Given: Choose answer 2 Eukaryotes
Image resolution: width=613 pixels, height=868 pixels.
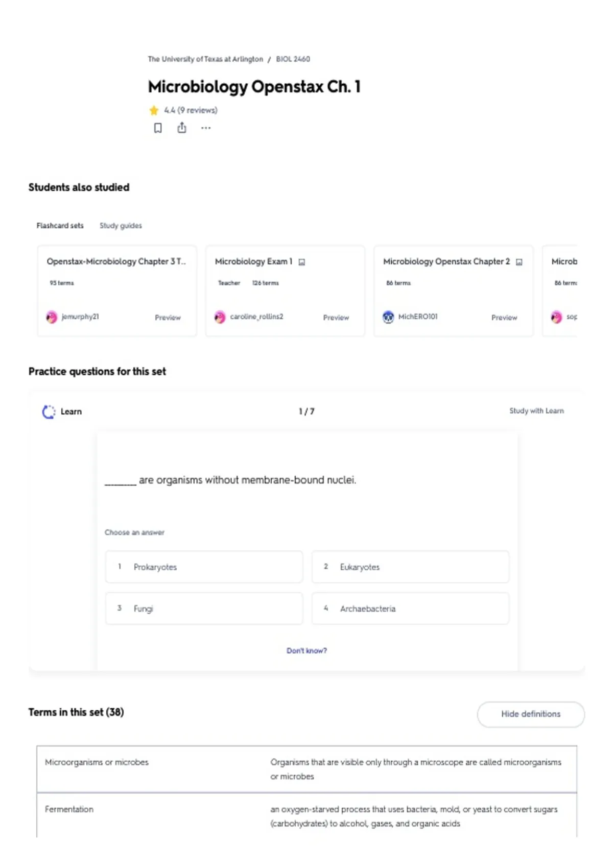Looking at the screenshot, I should coord(410,567).
